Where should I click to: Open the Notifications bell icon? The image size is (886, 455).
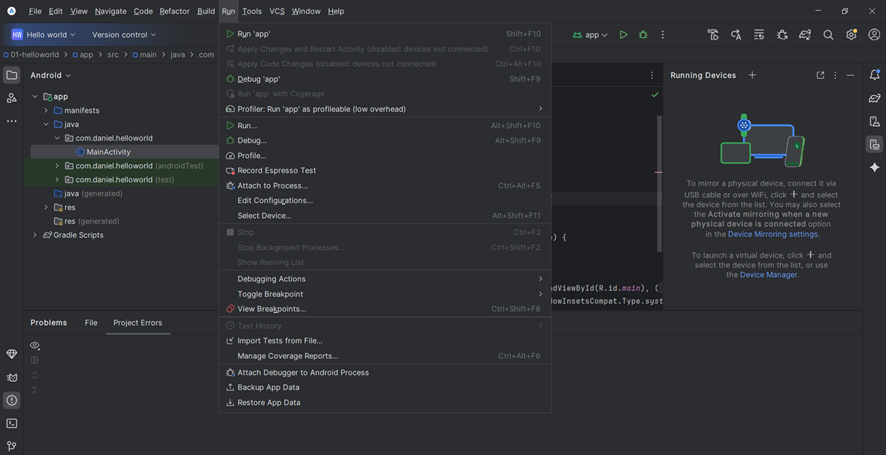coord(874,75)
